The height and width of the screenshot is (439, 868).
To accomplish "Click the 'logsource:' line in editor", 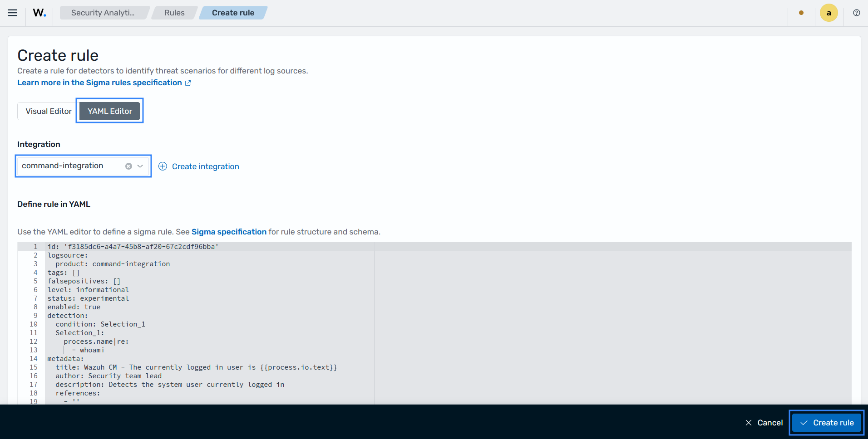I will pyautogui.click(x=68, y=255).
